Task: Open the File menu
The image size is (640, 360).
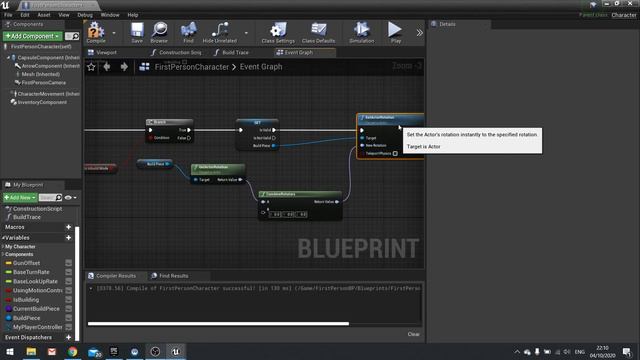Action: [8, 15]
